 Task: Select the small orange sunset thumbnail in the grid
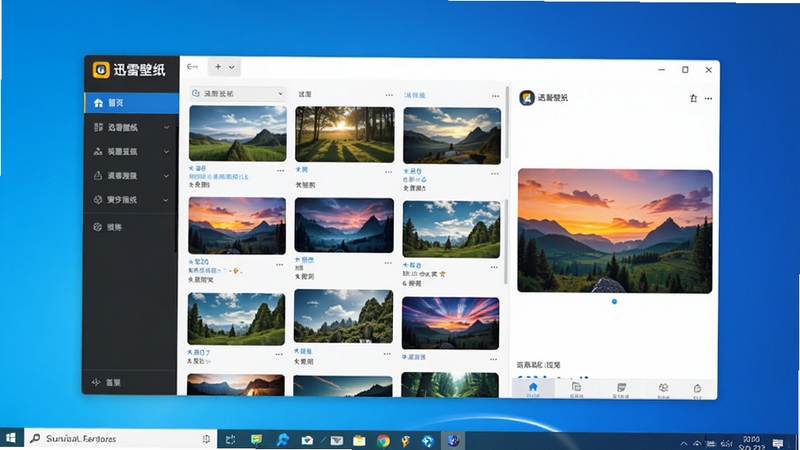point(237,226)
